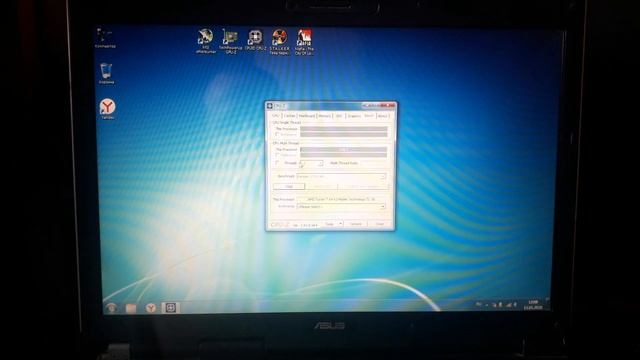Enable the single thread Reference checkbox
Screen dimensions: 640x360
tap(278, 134)
